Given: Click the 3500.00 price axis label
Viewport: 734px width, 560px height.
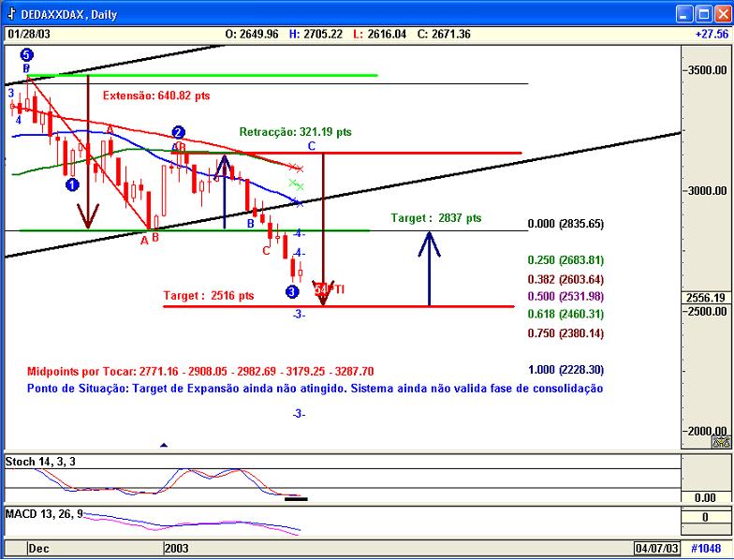Looking at the screenshot, I should click(708, 70).
